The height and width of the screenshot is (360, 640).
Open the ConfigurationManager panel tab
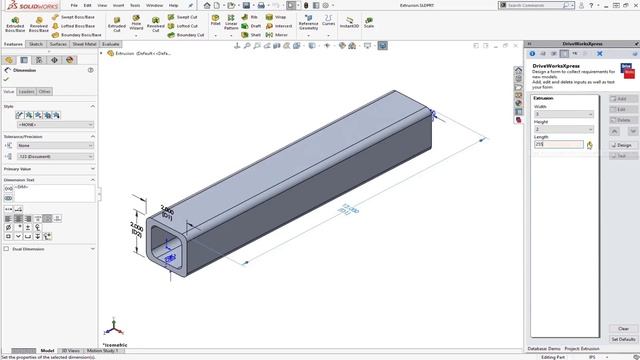tap(39, 60)
